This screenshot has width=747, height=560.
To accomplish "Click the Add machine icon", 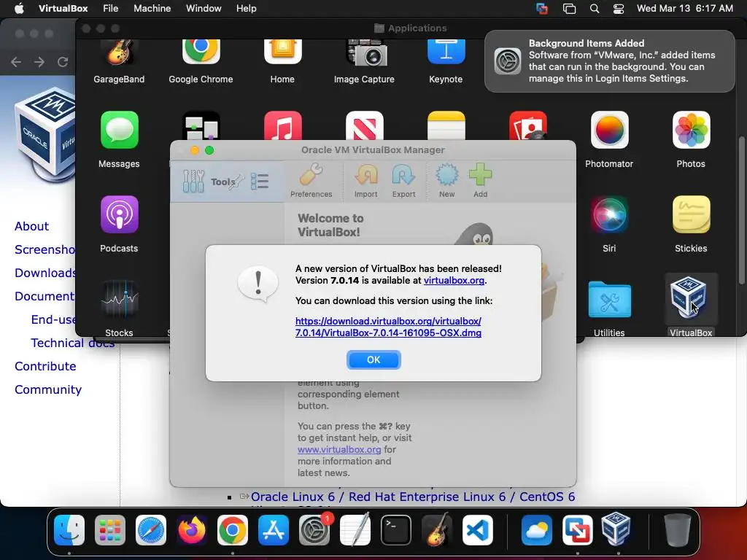I will (480, 181).
